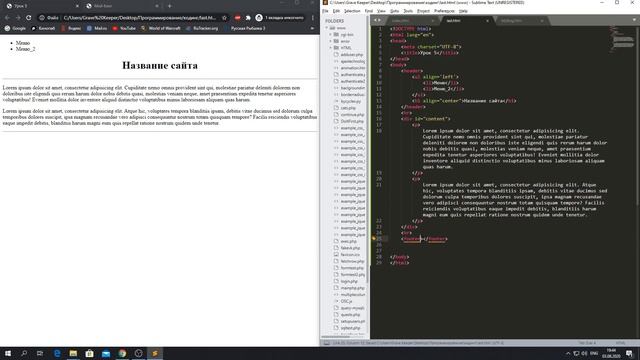Open Task View on taskbar
This screenshot has height=360, width=640.
(x=40, y=353)
